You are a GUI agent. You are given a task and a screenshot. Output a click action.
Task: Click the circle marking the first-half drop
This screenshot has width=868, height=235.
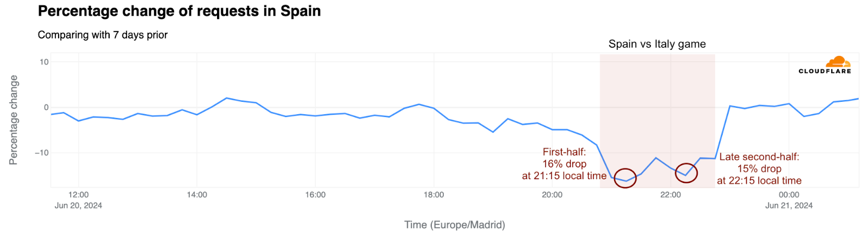[x=625, y=178]
